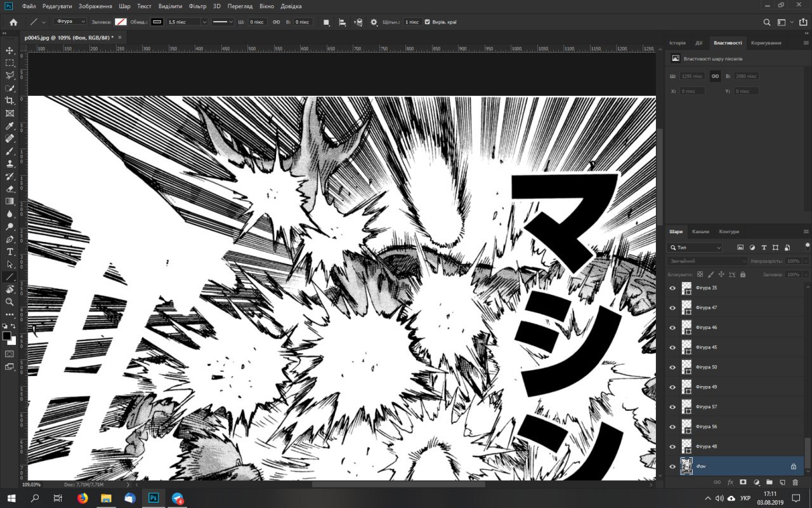Select the Crop tool
This screenshot has width=812, height=508.
point(10,101)
